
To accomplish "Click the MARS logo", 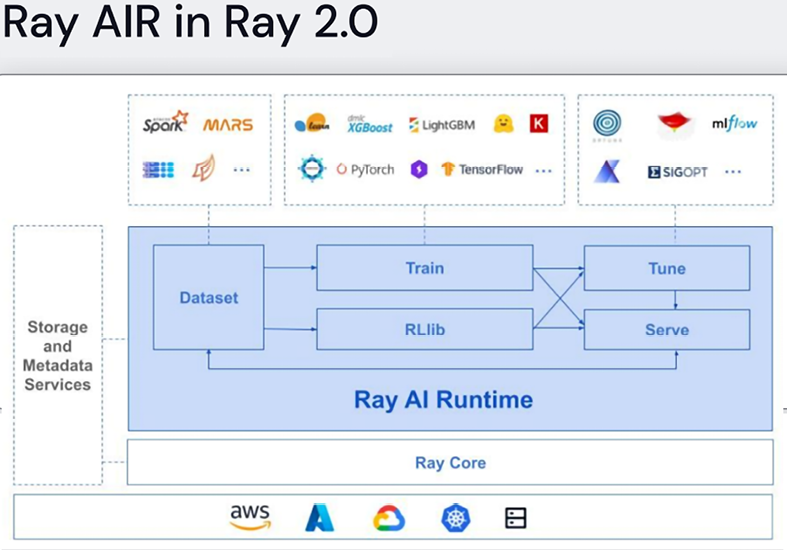I will [228, 124].
